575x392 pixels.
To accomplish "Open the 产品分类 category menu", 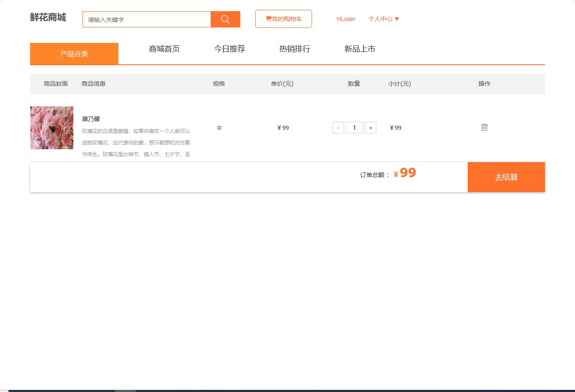I will [x=74, y=54].
